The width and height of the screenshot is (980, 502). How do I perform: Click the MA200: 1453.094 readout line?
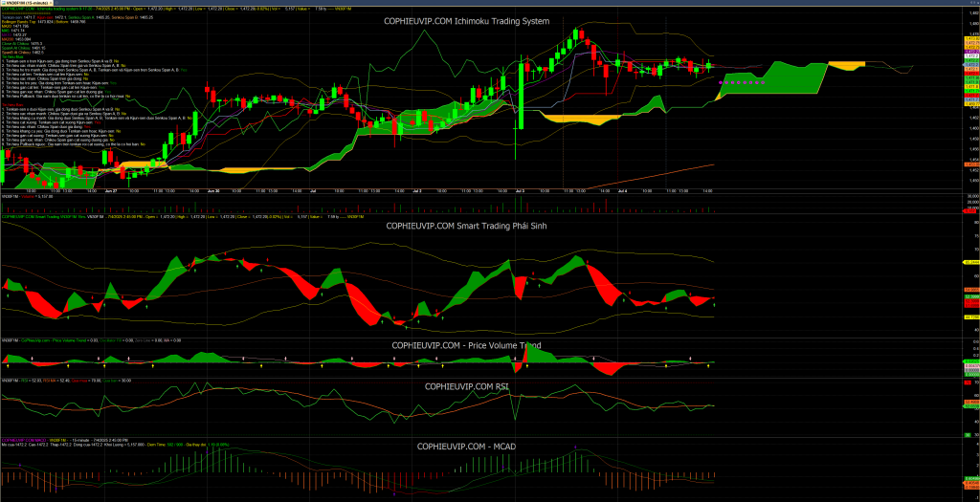[16, 39]
